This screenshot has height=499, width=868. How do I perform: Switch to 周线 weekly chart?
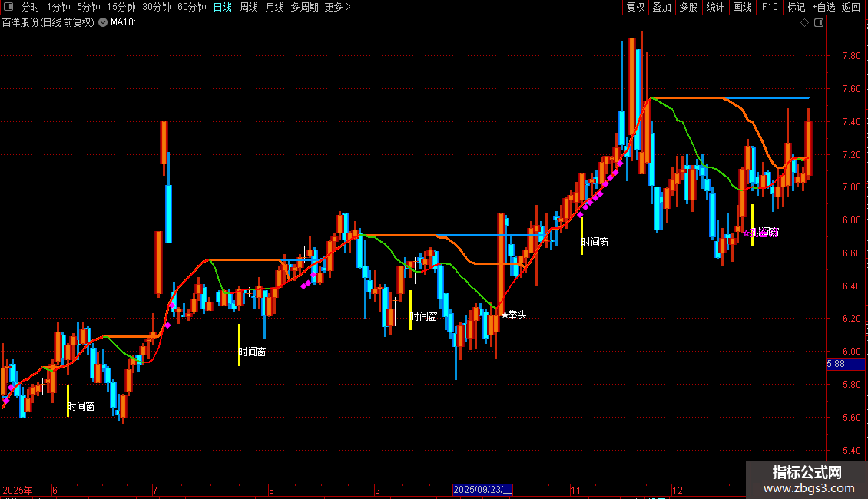pos(249,7)
